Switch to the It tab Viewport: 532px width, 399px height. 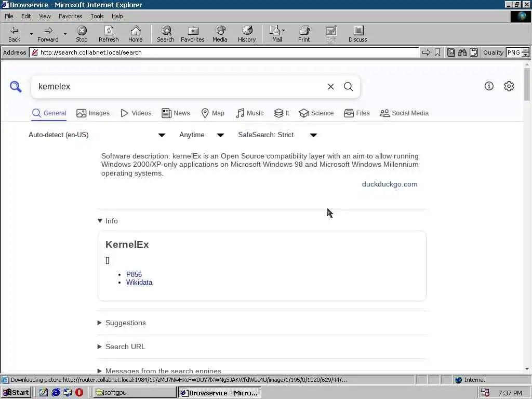(x=282, y=113)
